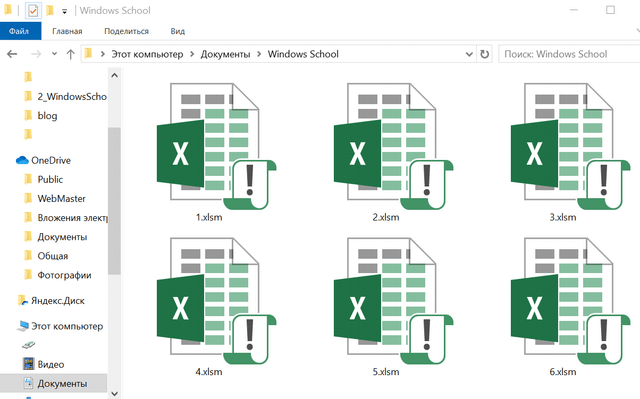Click sidebar scroll down arrow
640x399 pixels.
click(x=114, y=393)
